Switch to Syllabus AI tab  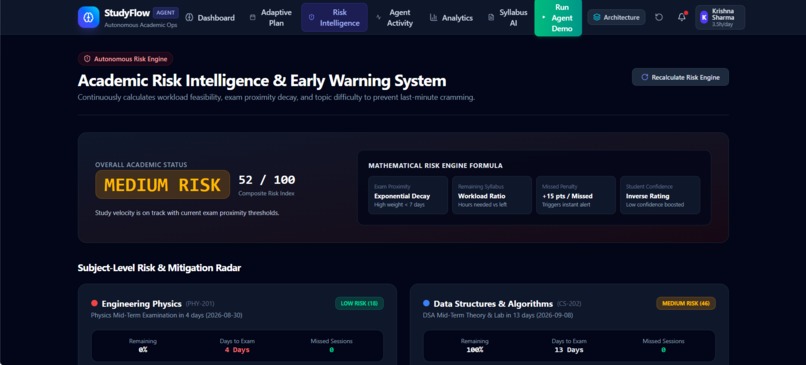tap(508, 17)
